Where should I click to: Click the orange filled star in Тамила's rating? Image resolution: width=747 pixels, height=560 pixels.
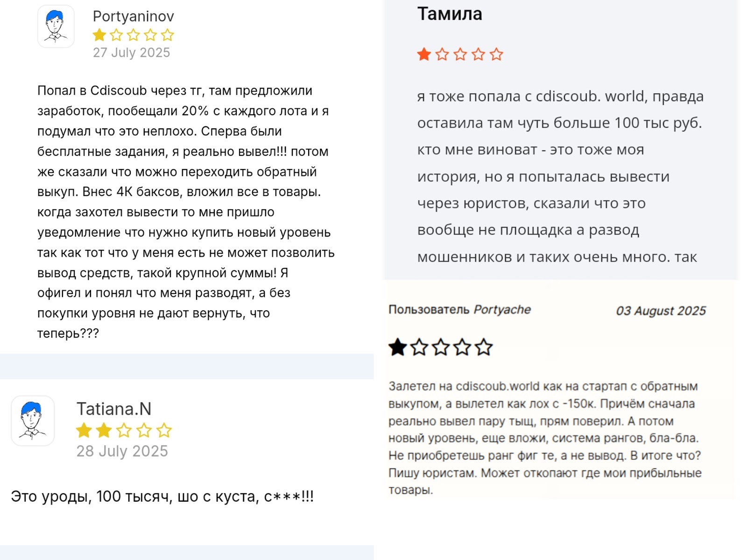click(x=424, y=54)
